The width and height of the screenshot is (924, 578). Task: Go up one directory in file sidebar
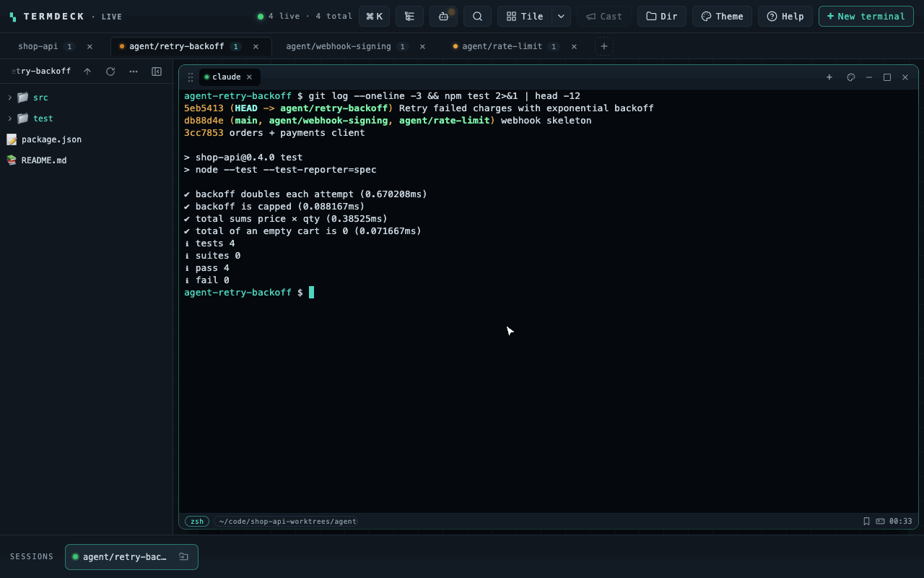click(87, 71)
